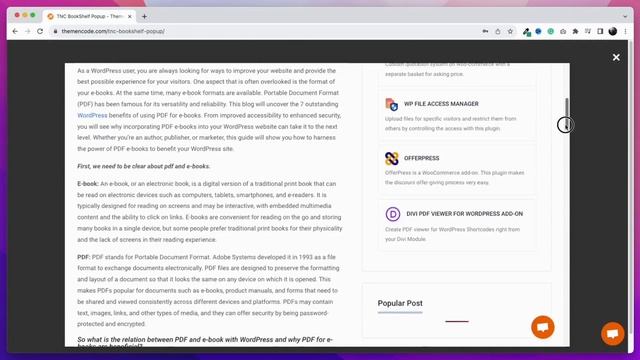Open a new browser tab with plus

(144, 16)
